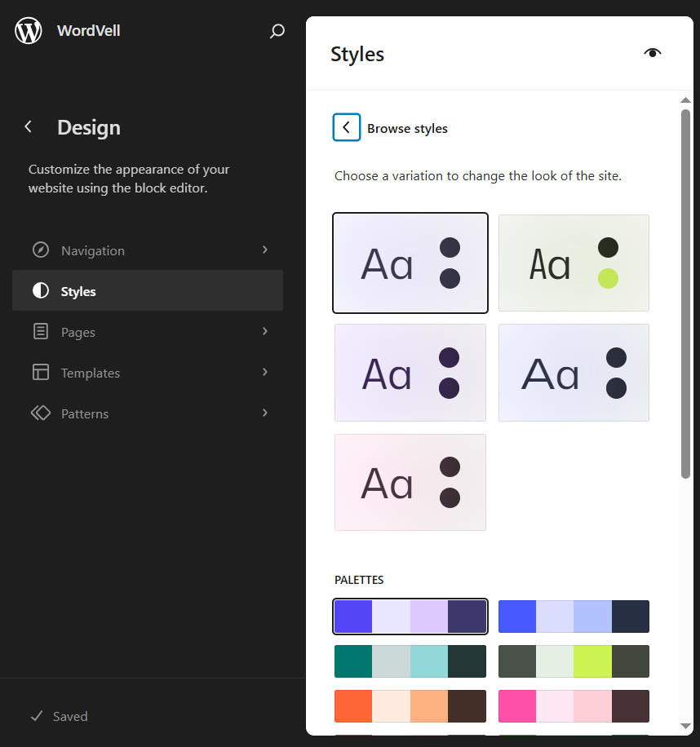Expand the Patterns chevron arrow
700x747 pixels.
click(x=265, y=413)
